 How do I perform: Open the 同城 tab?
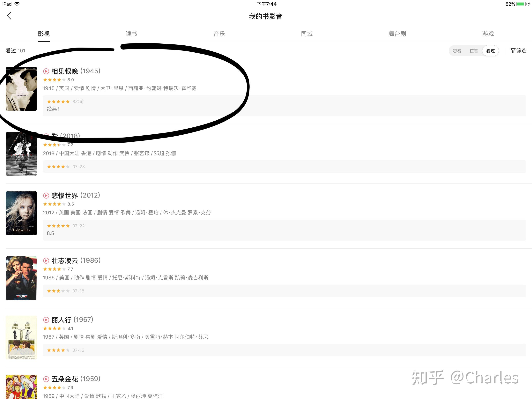(x=307, y=34)
